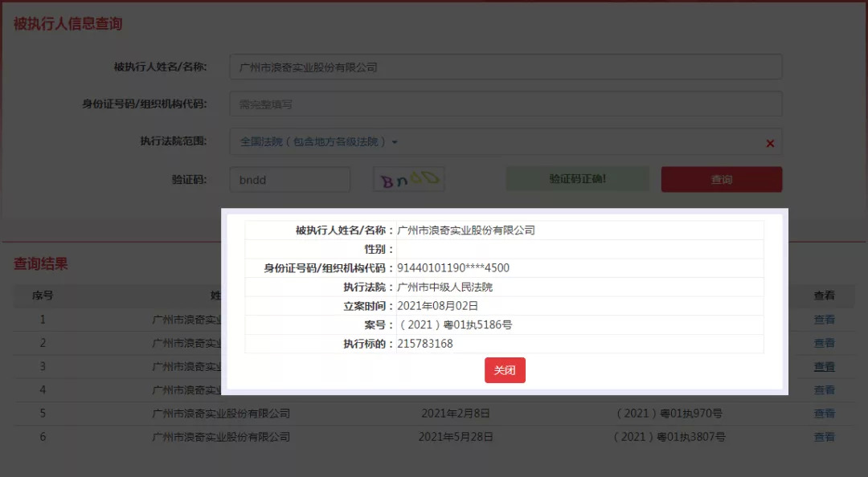Click the company name in the dialog
This screenshot has height=477, width=868.
(x=466, y=230)
